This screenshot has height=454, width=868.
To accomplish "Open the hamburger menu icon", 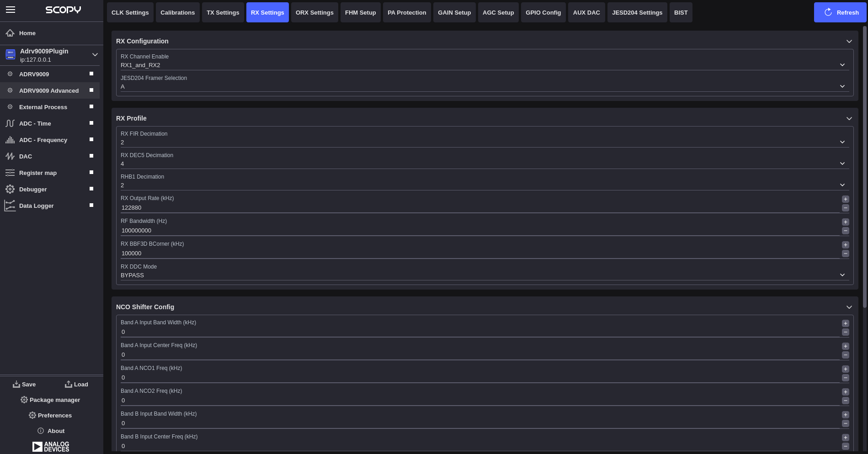I will tap(11, 10).
